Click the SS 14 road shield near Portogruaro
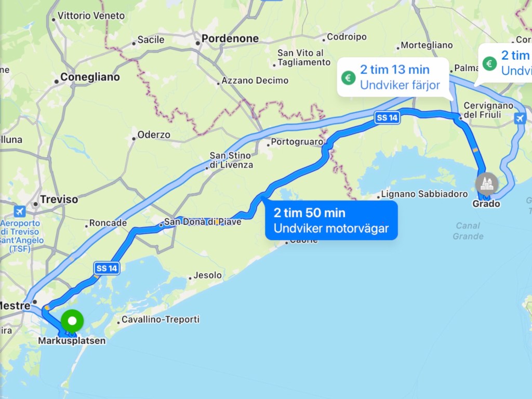 click(x=387, y=118)
